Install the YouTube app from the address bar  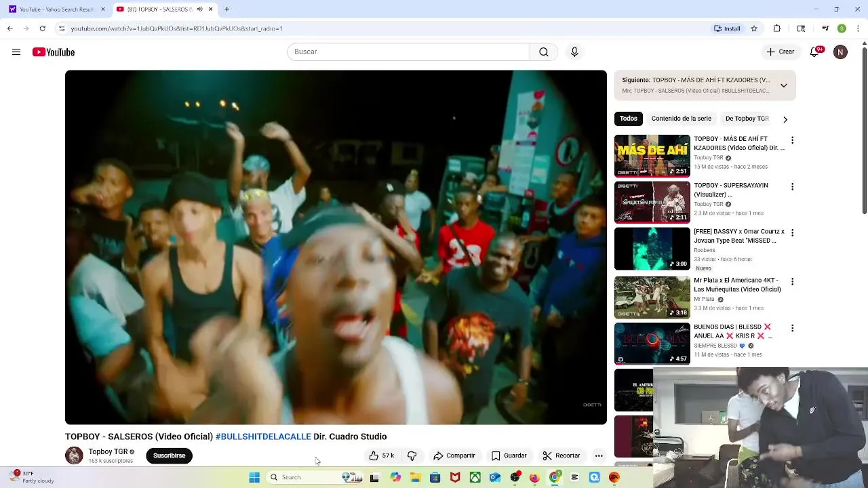click(x=727, y=28)
